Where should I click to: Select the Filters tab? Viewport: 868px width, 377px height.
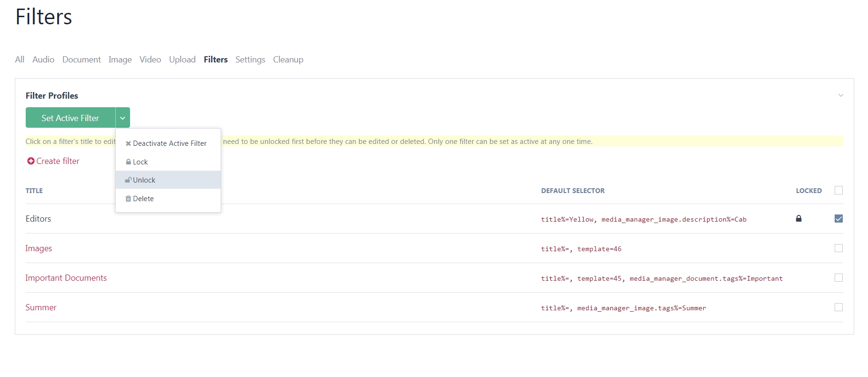pyautogui.click(x=216, y=60)
